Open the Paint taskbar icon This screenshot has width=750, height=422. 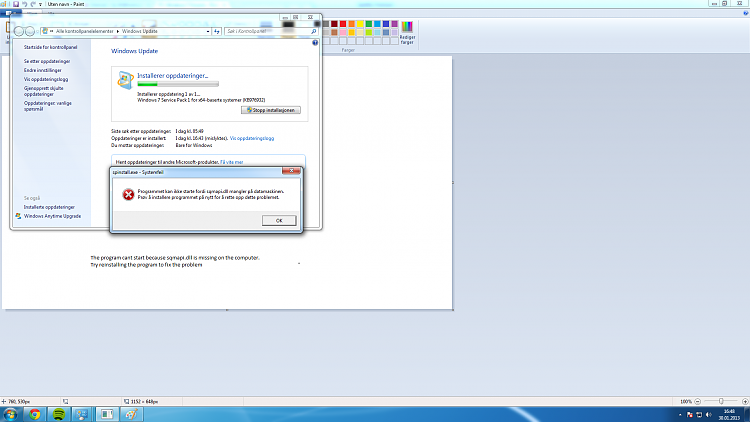[x=131, y=414]
